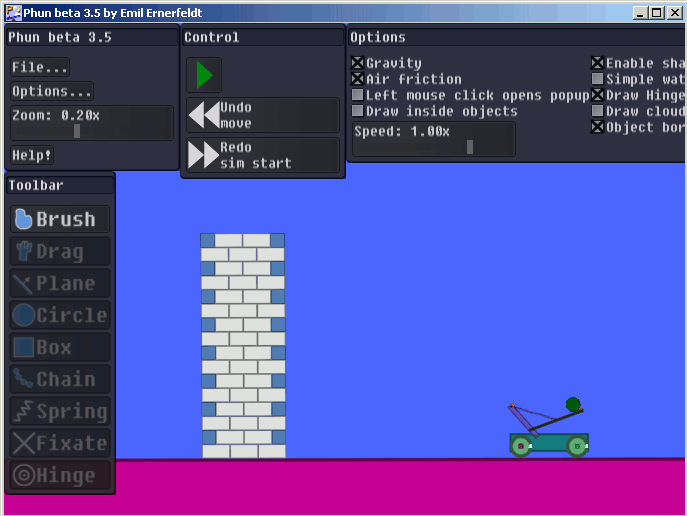Select the Fixate tool

(x=60, y=443)
